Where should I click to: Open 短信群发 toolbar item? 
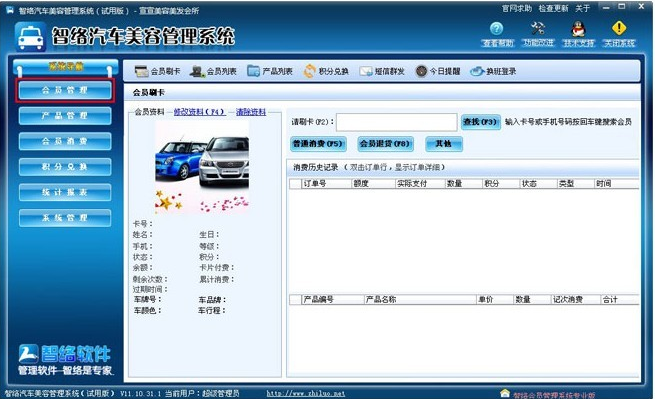382,71
